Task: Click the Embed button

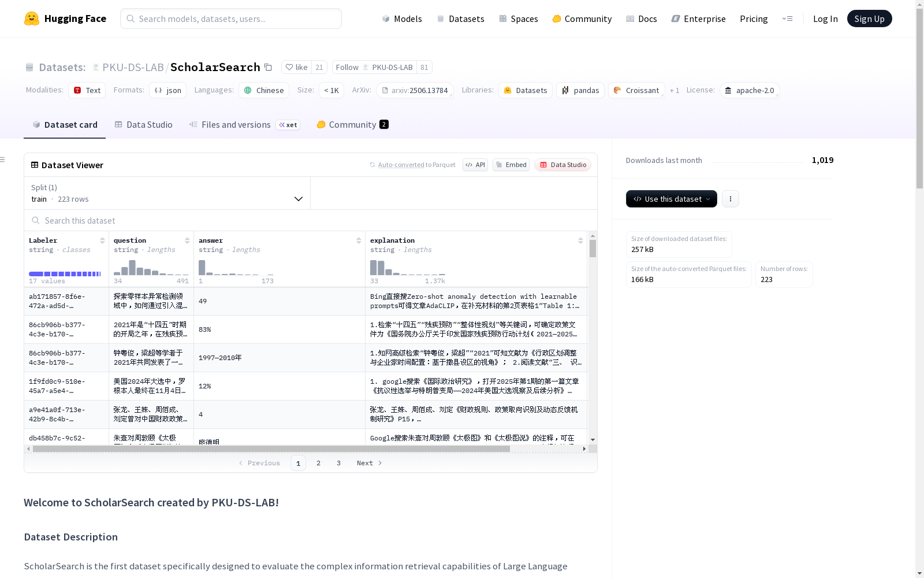Action: coord(511,165)
